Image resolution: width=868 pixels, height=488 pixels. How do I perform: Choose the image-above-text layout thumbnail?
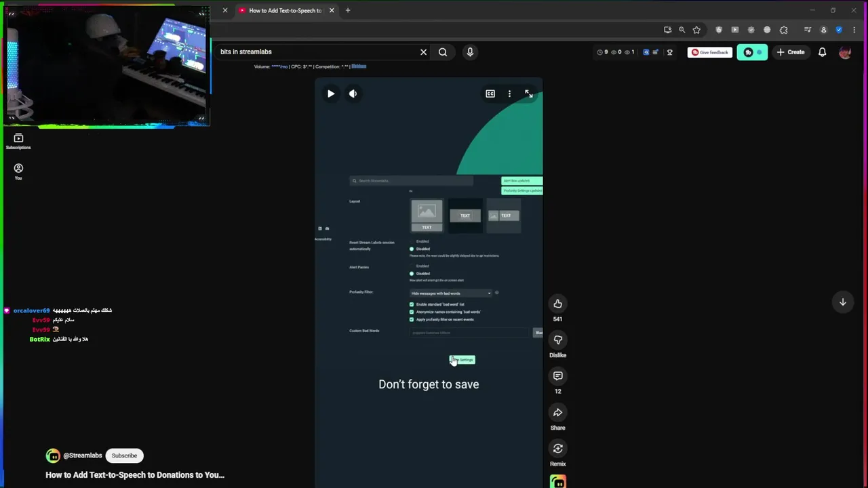(427, 216)
